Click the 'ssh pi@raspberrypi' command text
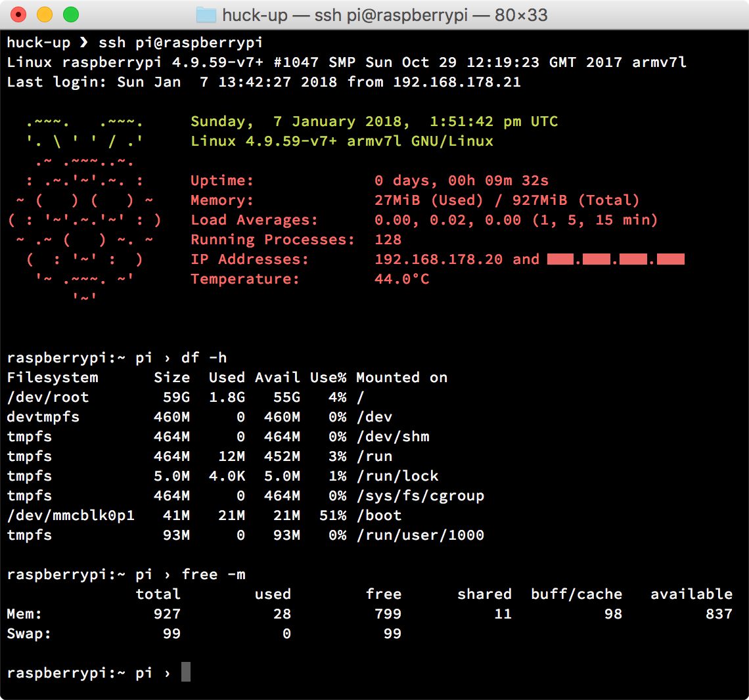 (x=181, y=43)
